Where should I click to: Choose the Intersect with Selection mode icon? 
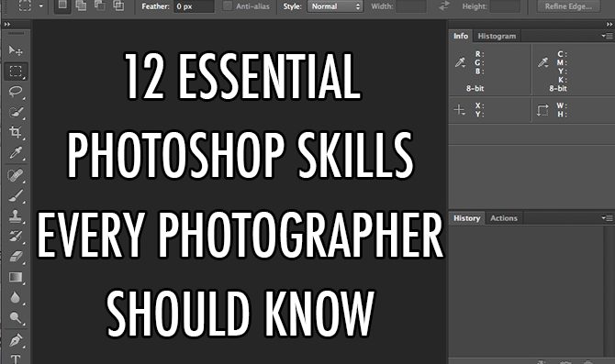pos(118,6)
